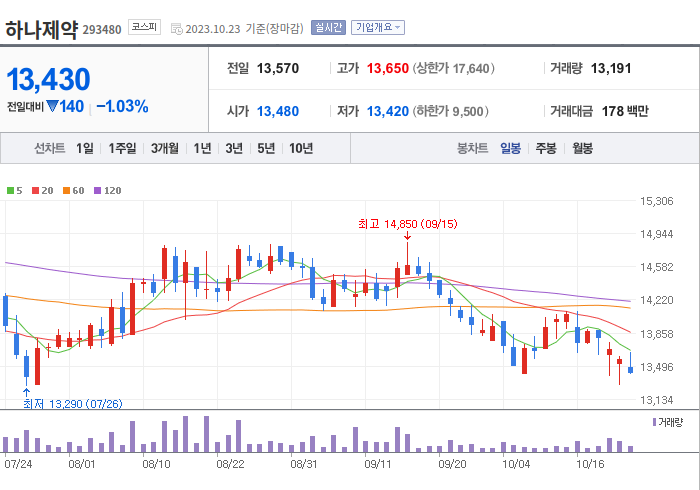Viewport: 700px width, 490px height.
Task: Click the 고가 value 13,650
Action: tap(388, 68)
